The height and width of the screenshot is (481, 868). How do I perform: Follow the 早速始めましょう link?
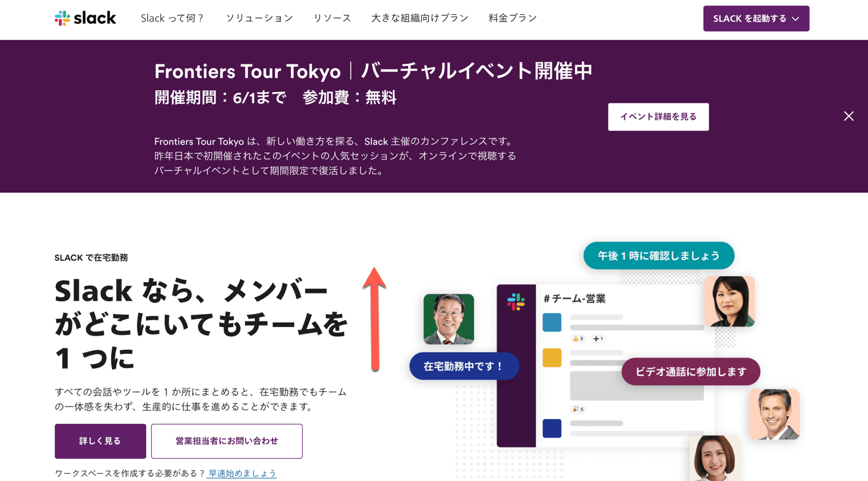point(242,474)
